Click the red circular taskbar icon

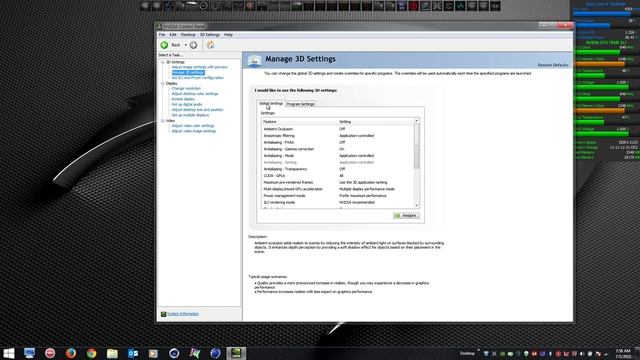point(50,353)
